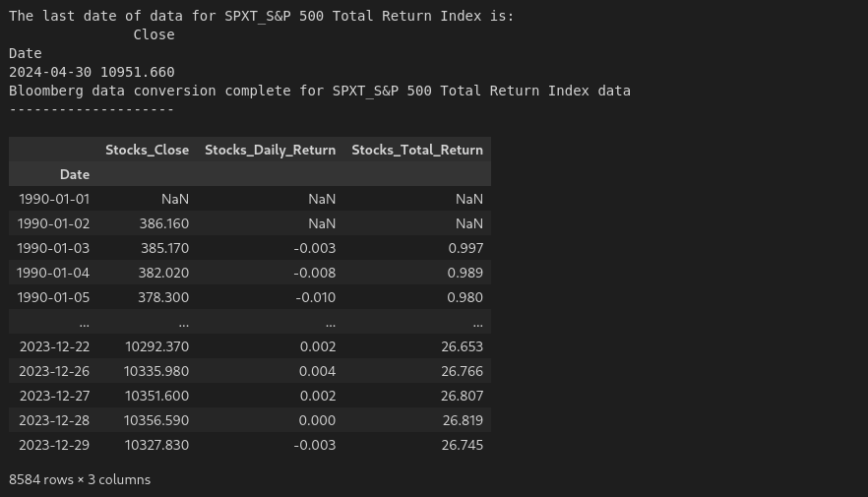Click the Stocks_Close NaN in 1990-01-01 row

pos(175,199)
